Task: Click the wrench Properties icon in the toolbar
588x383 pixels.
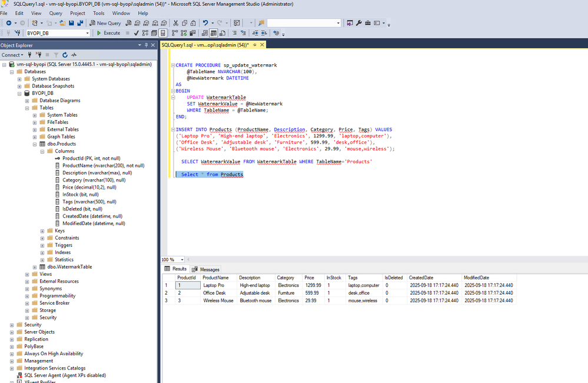Action: click(x=359, y=23)
